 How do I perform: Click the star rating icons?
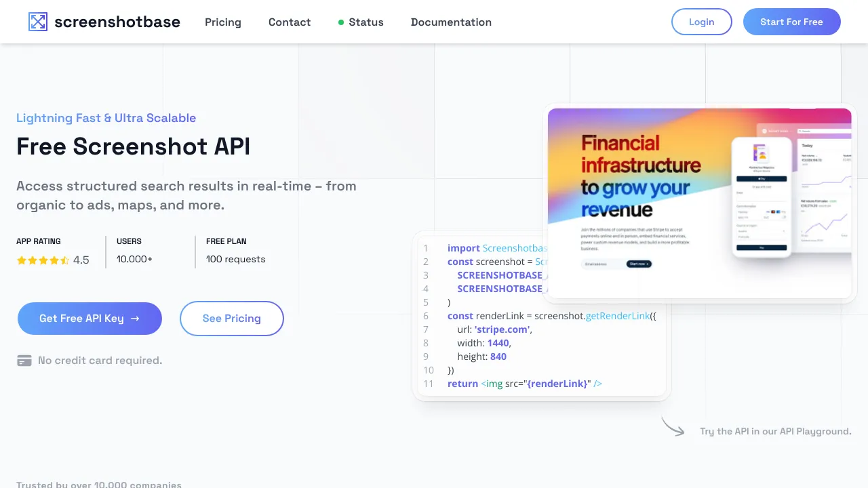pyautogui.click(x=43, y=260)
